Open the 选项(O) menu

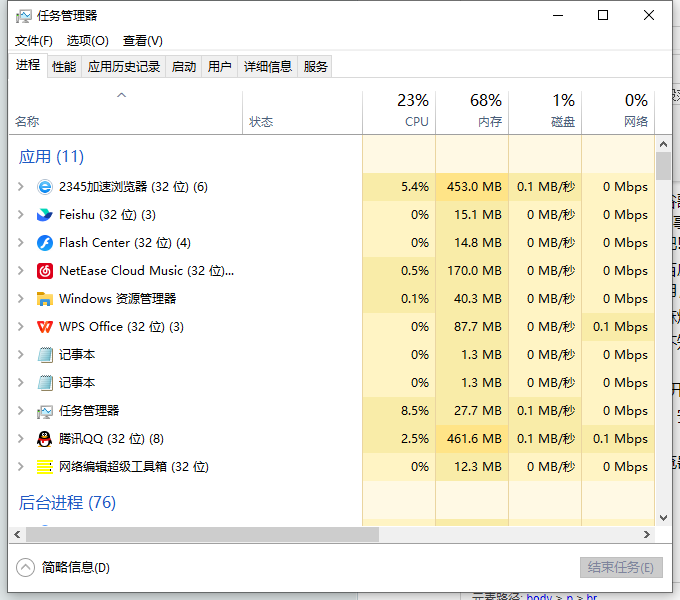[x=88, y=41]
